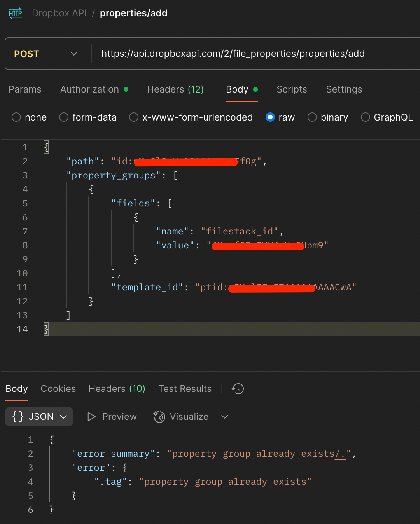Select the none body type

click(x=16, y=117)
